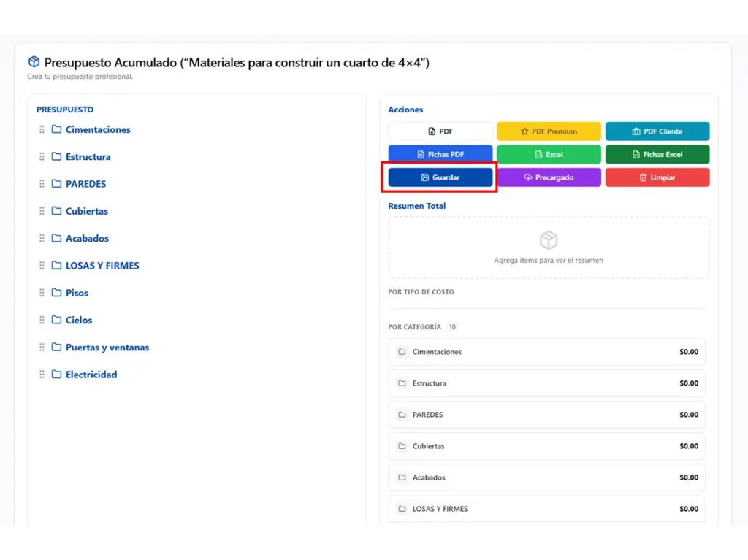
Task: Click the folder icon beside Cubiertas
Action: [x=56, y=211]
